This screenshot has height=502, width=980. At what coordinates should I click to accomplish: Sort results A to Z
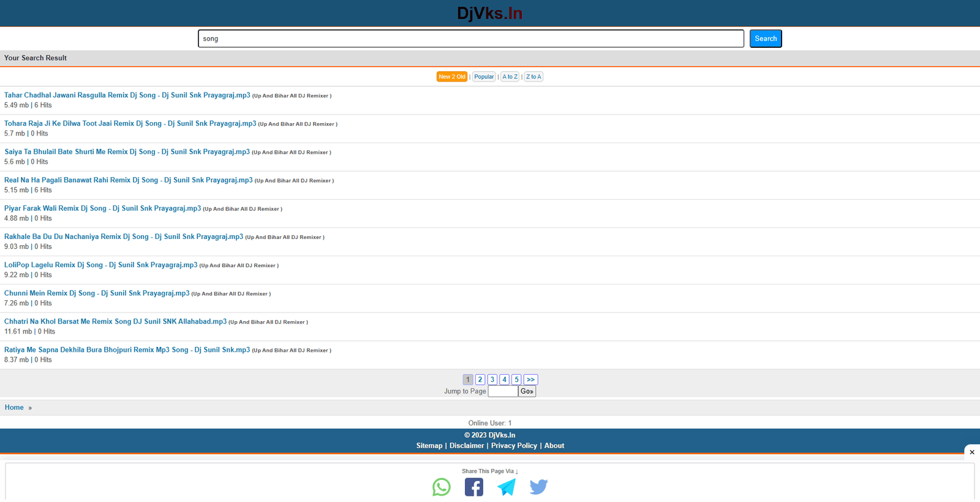point(510,77)
